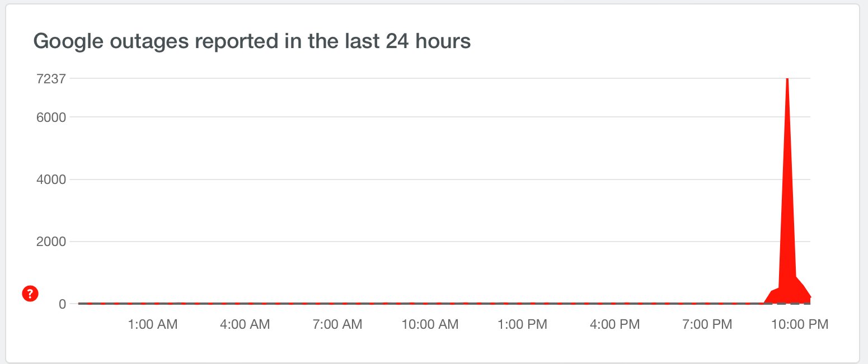
Task: Click the dotted baseline near 10:00 AM
Action: coord(430,304)
